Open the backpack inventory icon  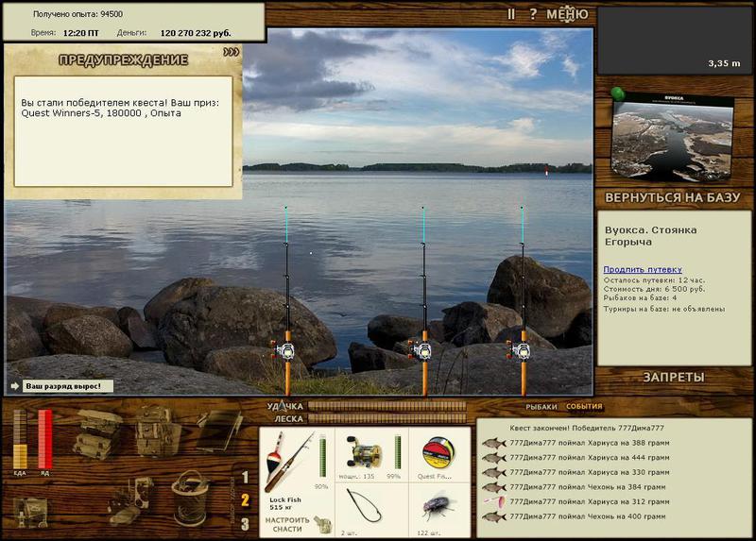(156, 431)
